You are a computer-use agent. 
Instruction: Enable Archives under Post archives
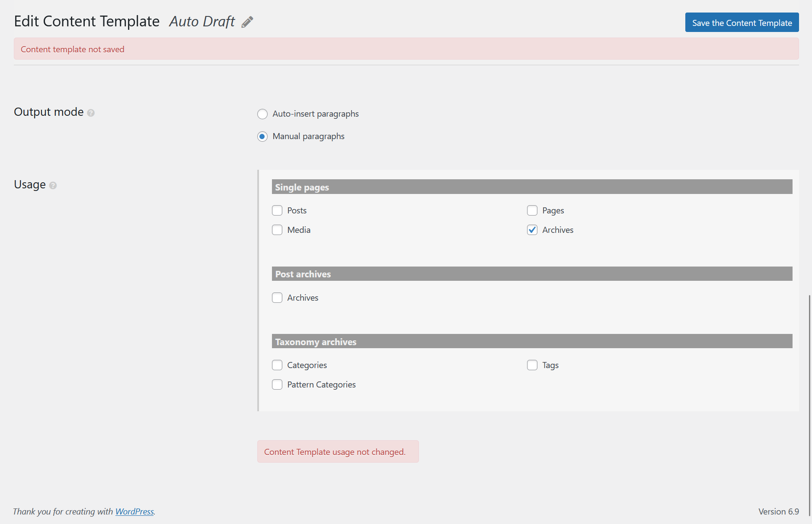click(x=277, y=298)
